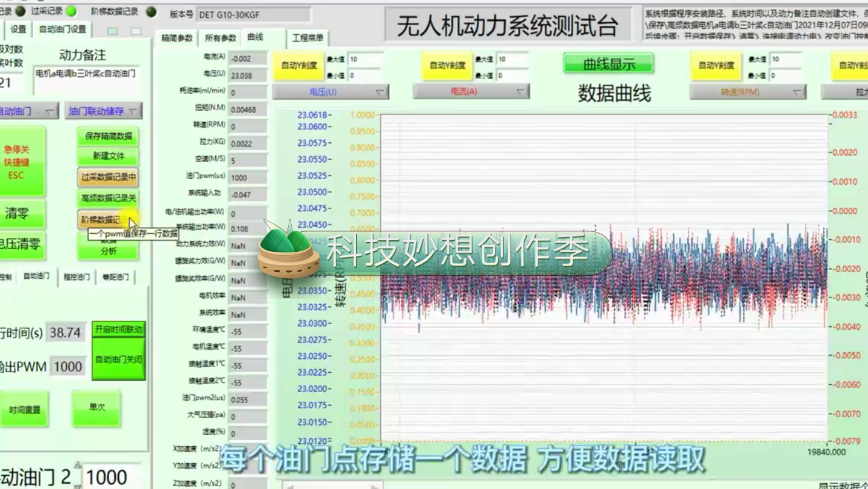Screen dimensions: 868x489
Task: Click the 油门pwm2(us) reading 0.055
Action: coord(248,400)
